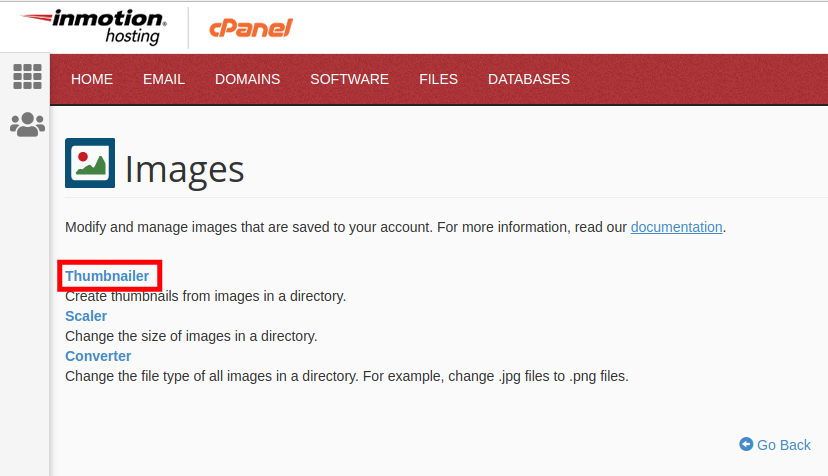Viewport: 828px width, 476px height.
Task: Click the Thumbnailer description text
Action: [x=205, y=296]
